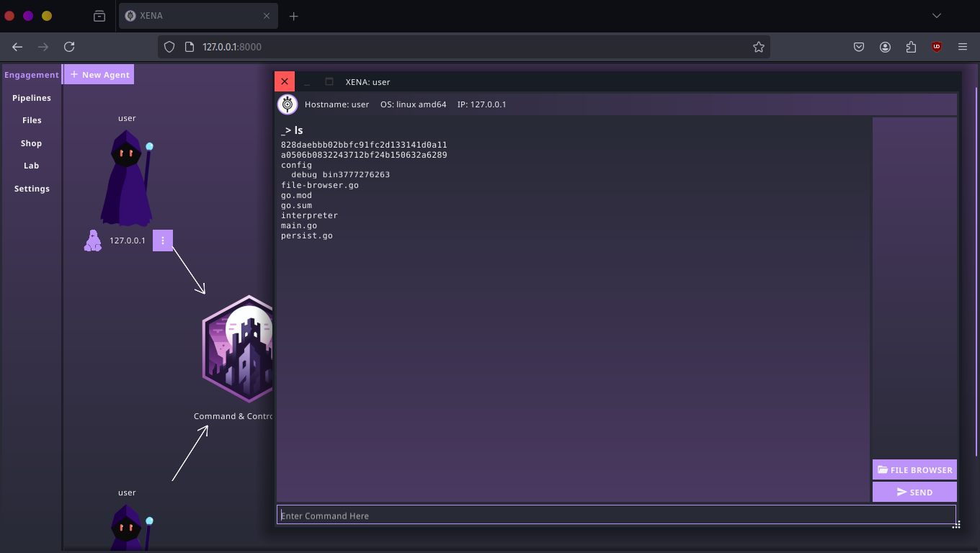980x553 pixels.
Task: Click the browser back arrow
Action: (17, 47)
